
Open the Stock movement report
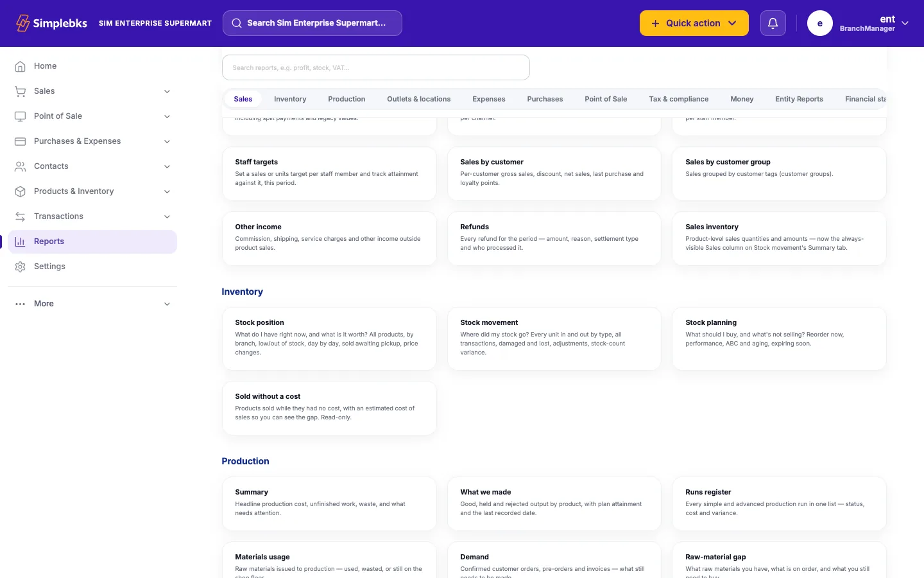pos(554,338)
